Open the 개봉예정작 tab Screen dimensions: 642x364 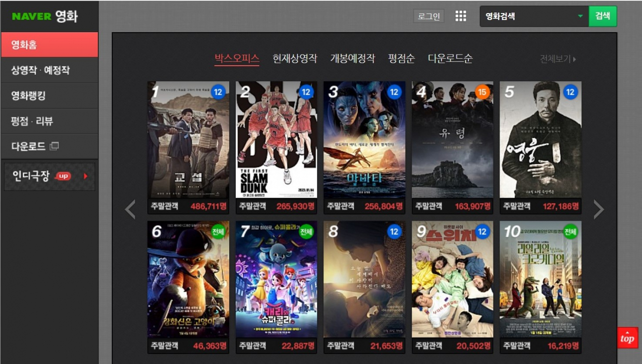coord(353,59)
